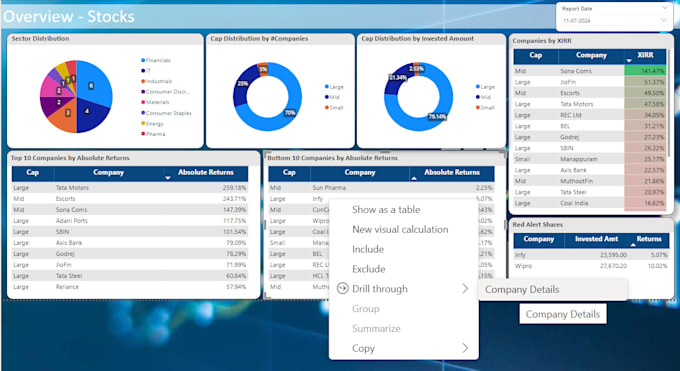This screenshot has width=680, height=371.
Task: Expand the Drill through submenu arrow
Action: tap(465, 289)
